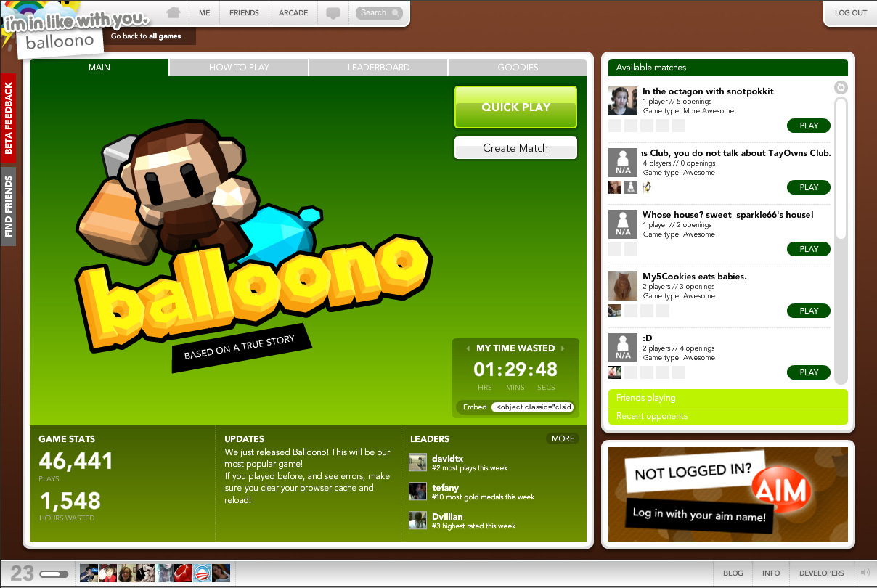Open the Leaderboard tab

[378, 68]
